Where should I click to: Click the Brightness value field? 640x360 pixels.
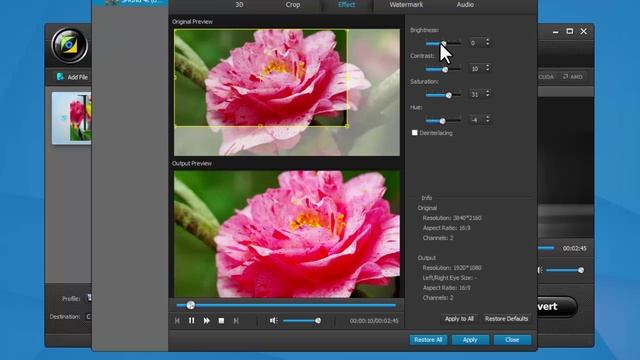(476, 43)
